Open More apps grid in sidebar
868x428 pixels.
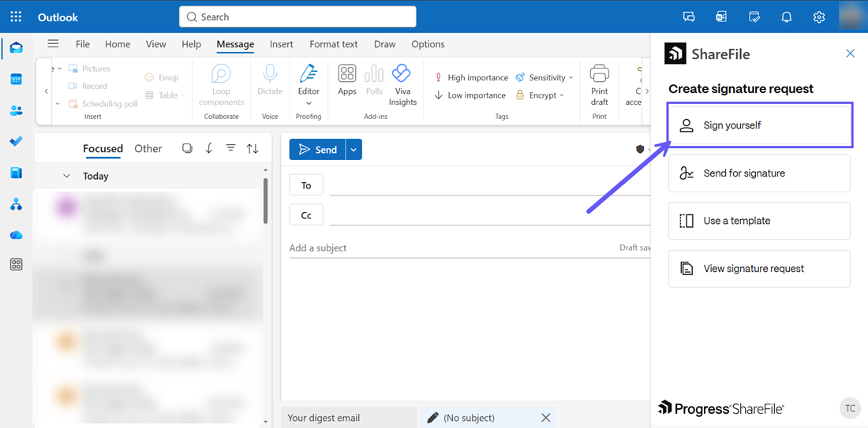16,265
